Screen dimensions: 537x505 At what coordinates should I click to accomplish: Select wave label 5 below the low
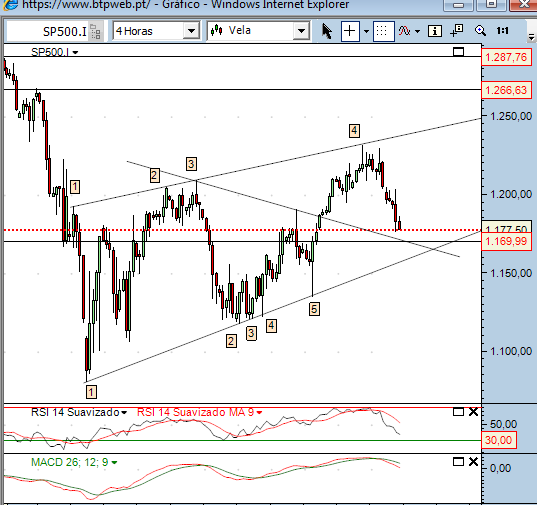pos(314,309)
